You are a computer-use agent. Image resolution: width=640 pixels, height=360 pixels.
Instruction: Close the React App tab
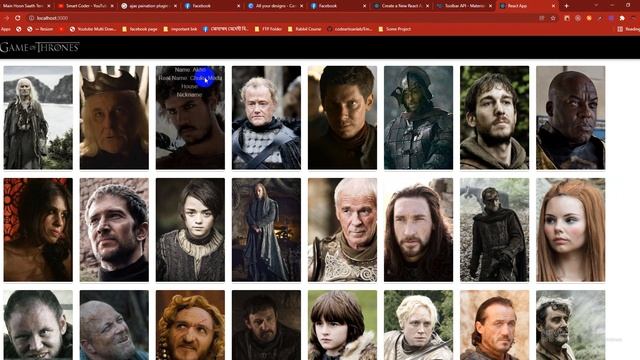(553, 6)
